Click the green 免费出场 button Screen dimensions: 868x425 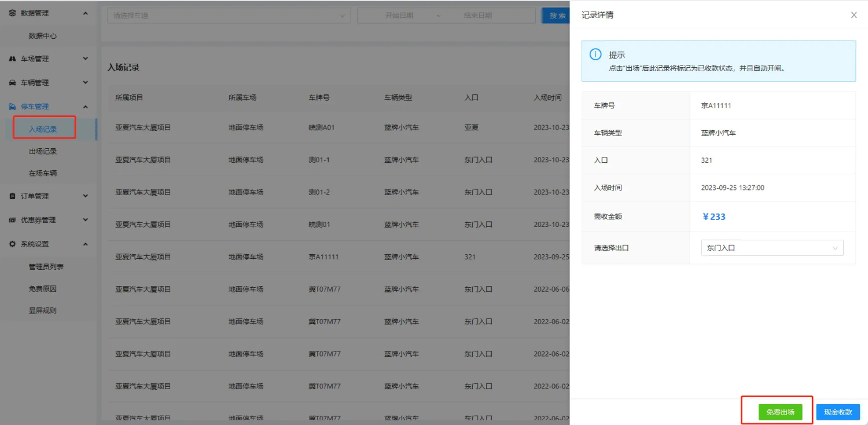pos(780,412)
